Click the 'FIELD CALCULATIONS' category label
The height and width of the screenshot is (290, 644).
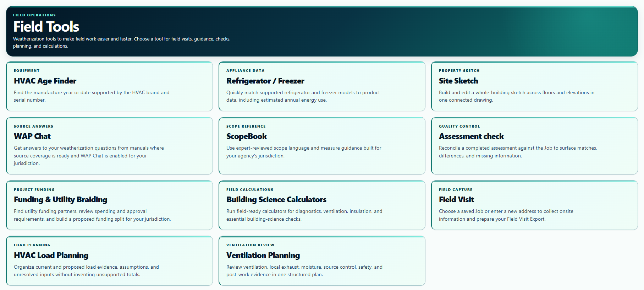[250, 190]
